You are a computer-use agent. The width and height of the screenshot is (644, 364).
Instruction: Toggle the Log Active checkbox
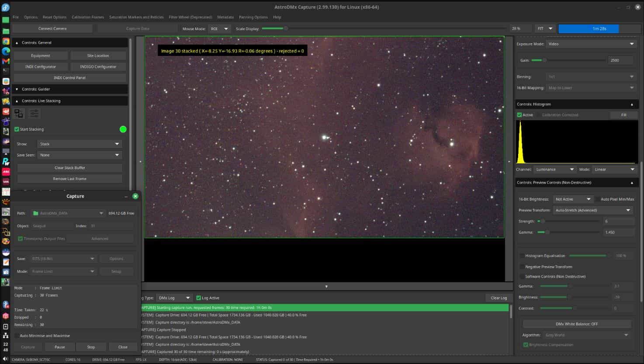point(199,298)
